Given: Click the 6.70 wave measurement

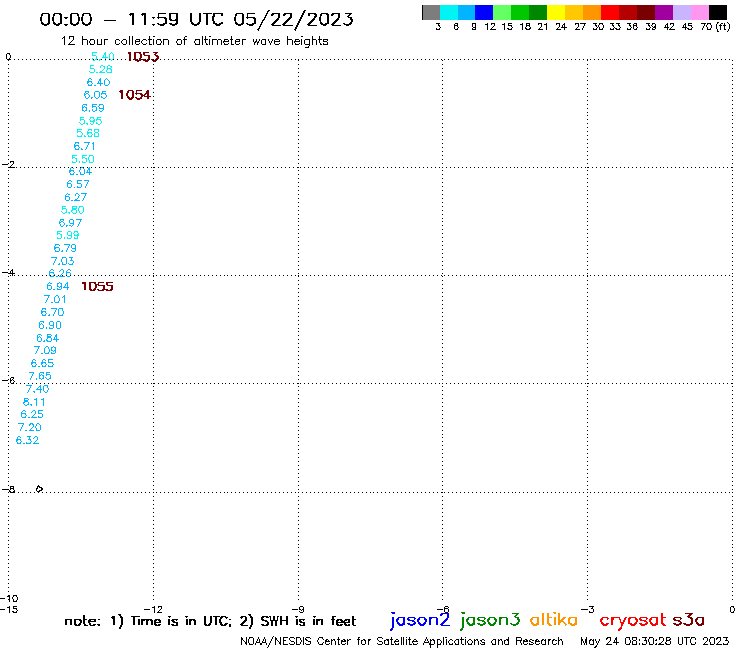Looking at the screenshot, I should tap(52, 312).
